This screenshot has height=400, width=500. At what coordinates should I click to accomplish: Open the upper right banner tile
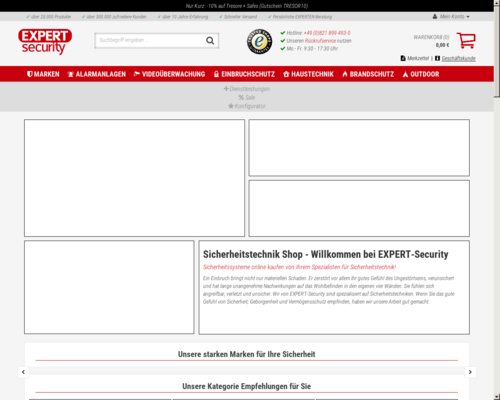(x=359, y=148)
